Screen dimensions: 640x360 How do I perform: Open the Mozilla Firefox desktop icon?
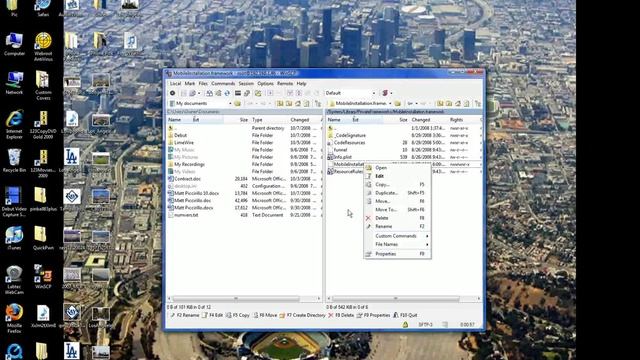click(x=14, y=318)
